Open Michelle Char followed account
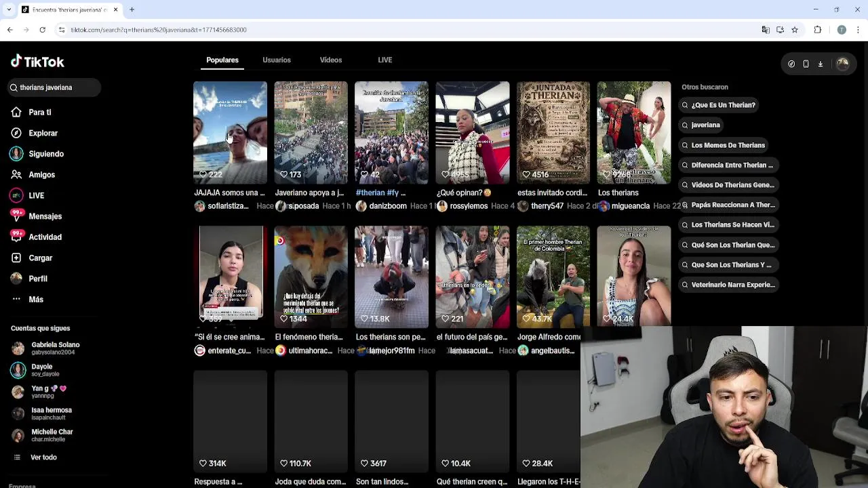 [x=51, y=435]
